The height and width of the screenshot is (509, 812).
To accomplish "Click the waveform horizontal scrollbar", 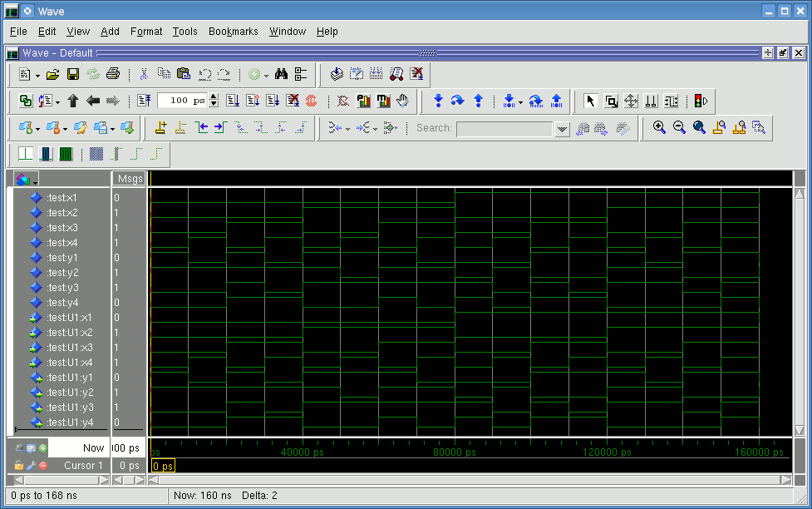I will (x=470, y=481).
